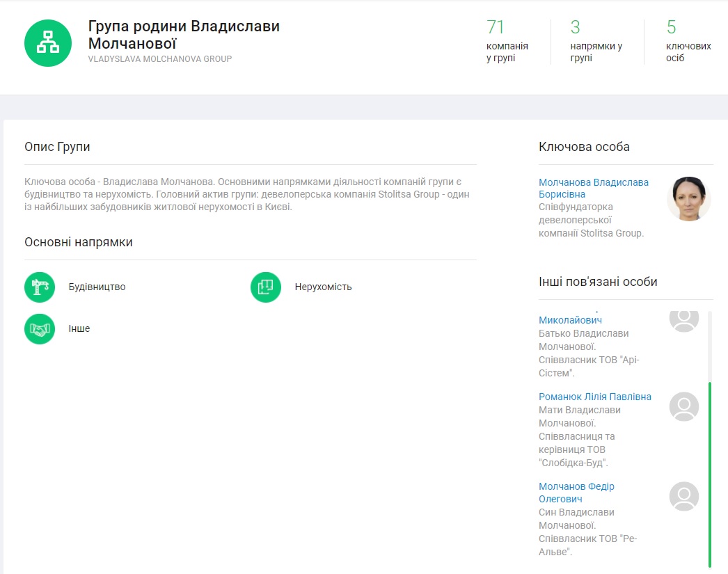
Task: Choose the Інше direction label
Action: point(79,329)
